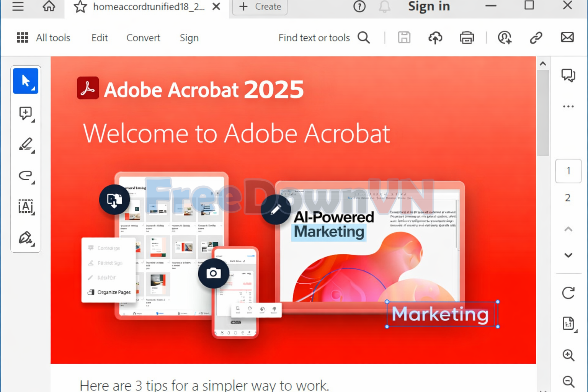This screenshot has height=392, width=588.
Task: Select the Highlight pencil tool
Action: [x=26, y=145]
